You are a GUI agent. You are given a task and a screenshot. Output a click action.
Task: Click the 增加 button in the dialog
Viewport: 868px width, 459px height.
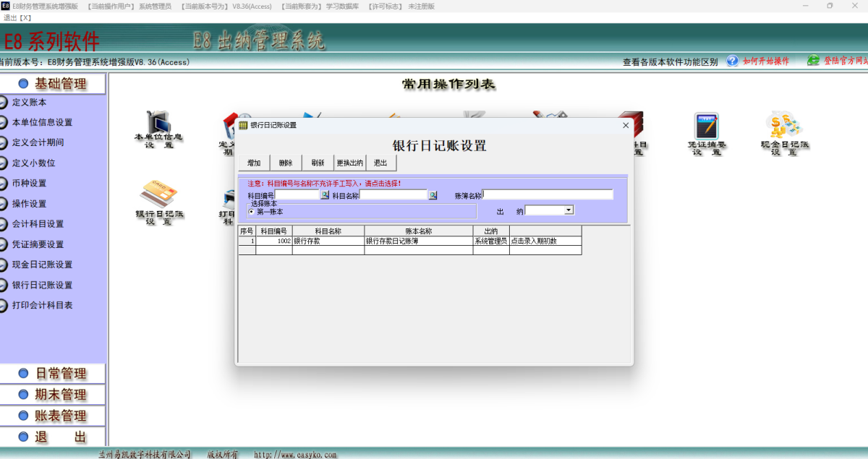point(254,163)
